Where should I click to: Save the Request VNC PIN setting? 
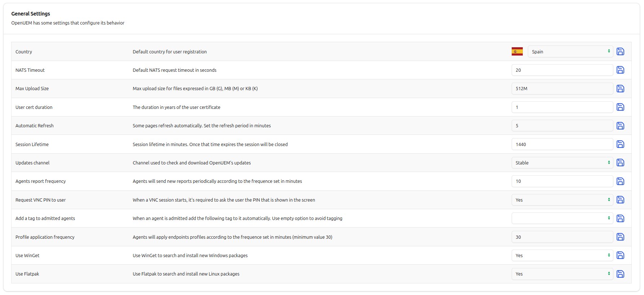pyautogui.click(x=620, y=200)
